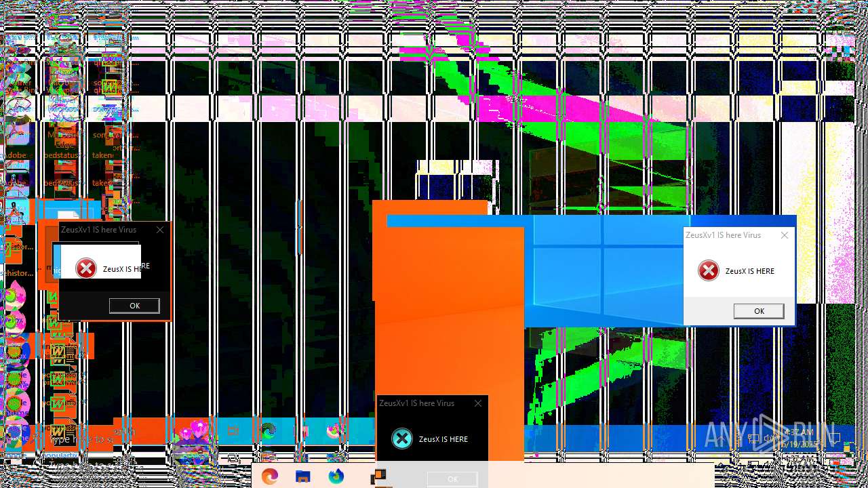Close the right ZeusXv1 IS here Virus dialog
This screenshot has height=488, width=868.
[785, 235]
